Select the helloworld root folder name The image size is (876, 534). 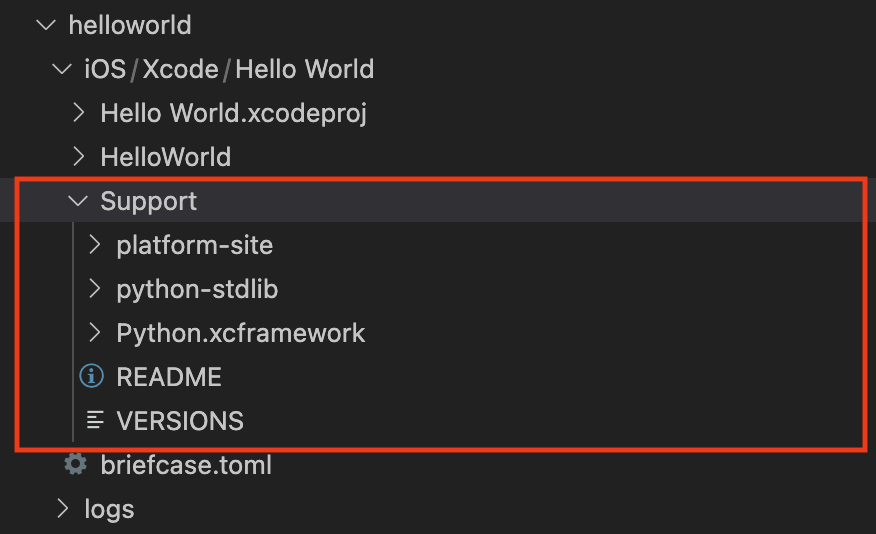[x=130, y=25]
